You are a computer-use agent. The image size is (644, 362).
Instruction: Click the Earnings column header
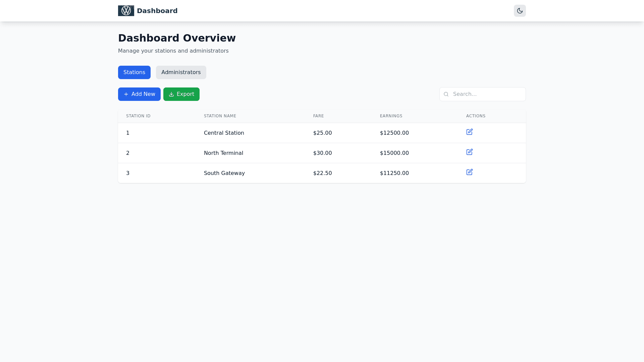click(391, 116)
